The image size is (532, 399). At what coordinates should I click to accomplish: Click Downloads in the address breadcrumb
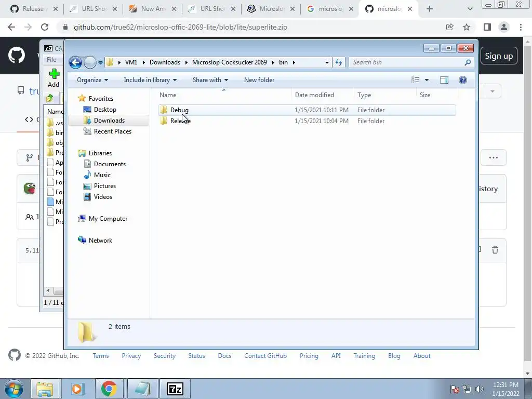(165, 62)
